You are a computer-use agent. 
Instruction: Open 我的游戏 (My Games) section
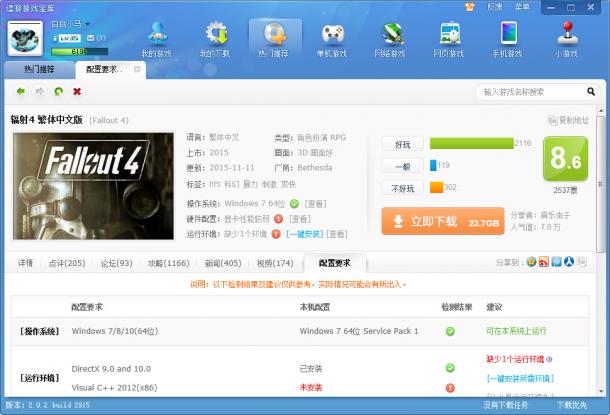(x=156, y=39)
